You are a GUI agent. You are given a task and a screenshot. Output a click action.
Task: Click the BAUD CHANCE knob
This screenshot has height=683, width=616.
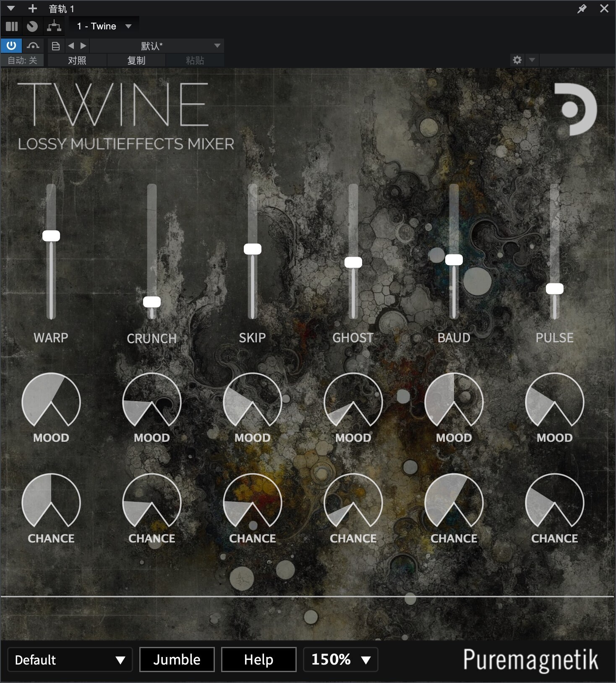pyautogui.click(x=454, y=501)
